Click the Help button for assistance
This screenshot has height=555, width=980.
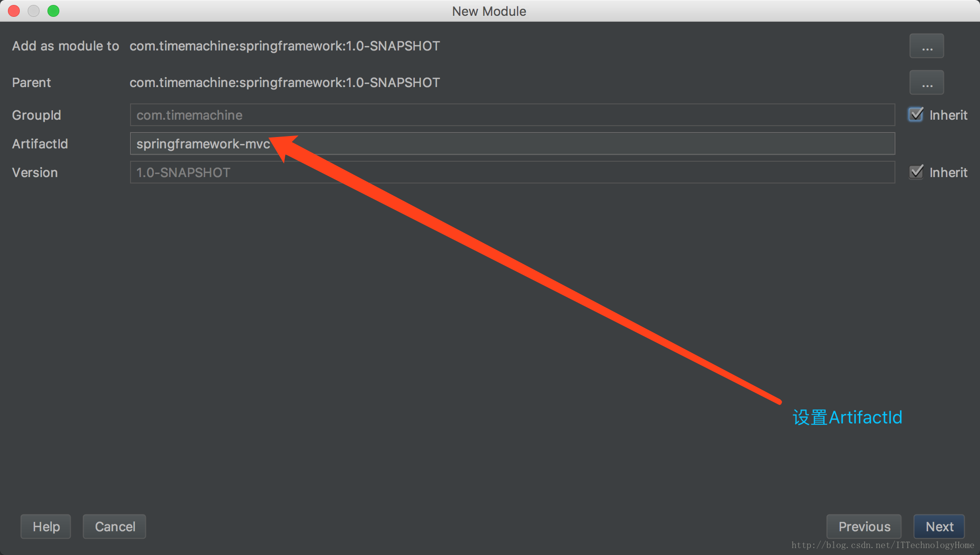[x=46, y=526]
